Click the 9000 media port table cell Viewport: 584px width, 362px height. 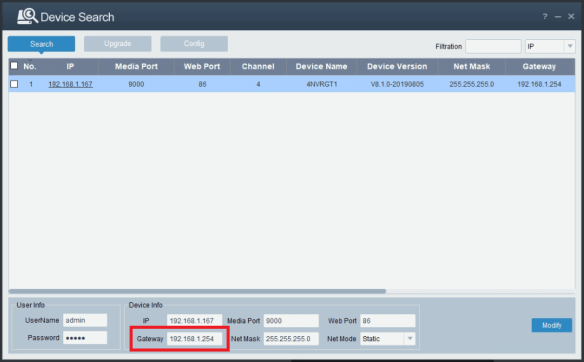tap(136, 85)
